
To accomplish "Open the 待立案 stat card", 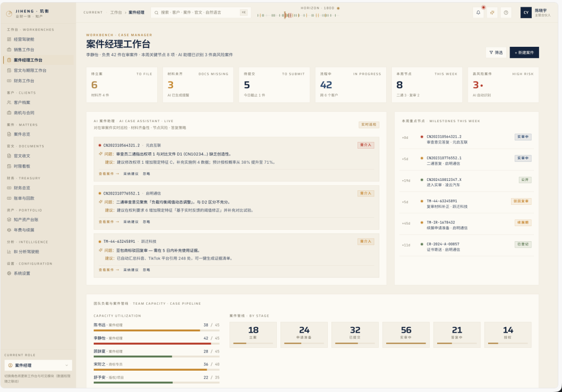I will click(121, 85).
